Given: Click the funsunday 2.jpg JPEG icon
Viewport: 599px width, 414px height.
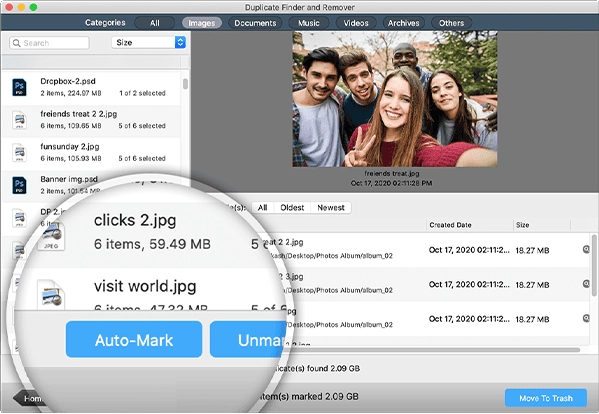Looking at the screenshot, I should click(x=19, y=152).
